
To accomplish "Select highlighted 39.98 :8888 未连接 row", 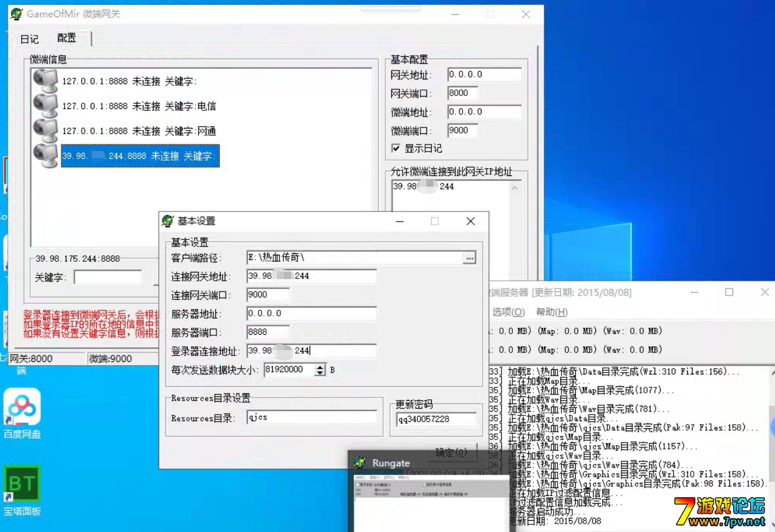I will pos(140,156).
